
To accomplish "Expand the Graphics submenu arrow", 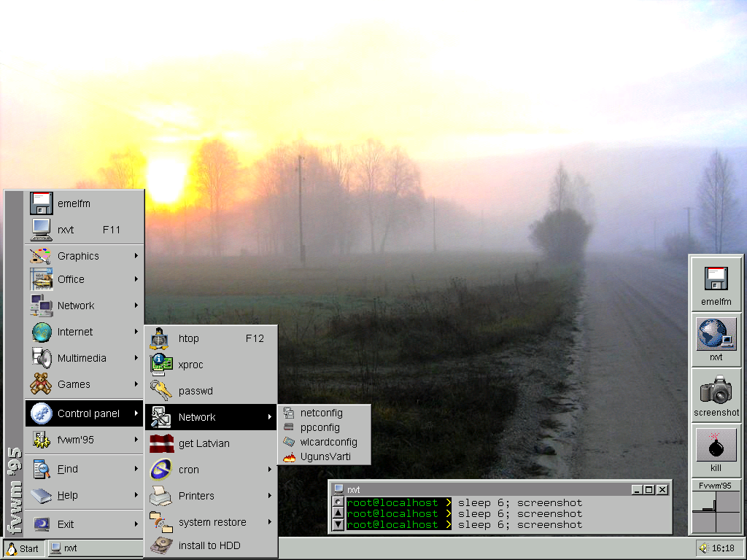I will tap(136, 256).
